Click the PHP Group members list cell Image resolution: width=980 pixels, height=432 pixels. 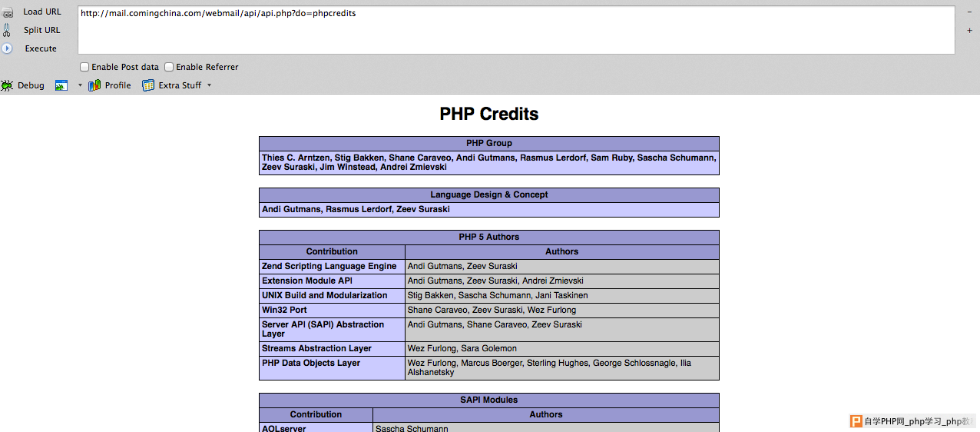click(x=489, y=162)
